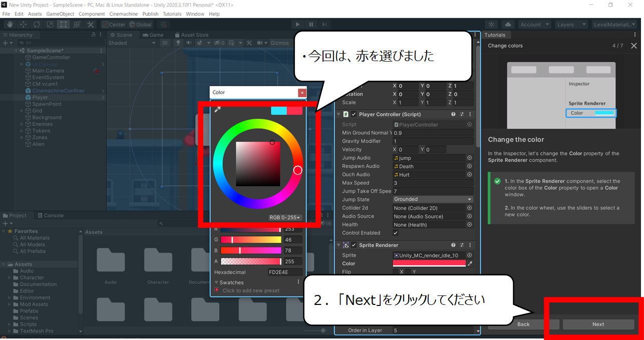Viewport: 644px width, 340px height.
Task: Open the custom editor tools icon
Action: 90,25
